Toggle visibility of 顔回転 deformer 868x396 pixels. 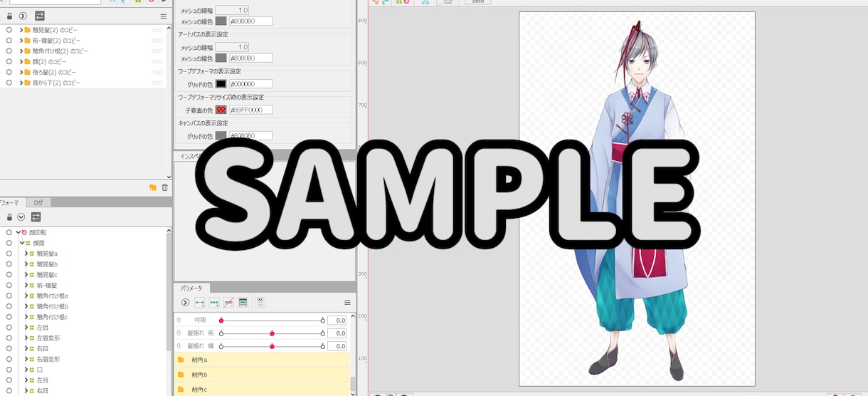pos(9,232)
